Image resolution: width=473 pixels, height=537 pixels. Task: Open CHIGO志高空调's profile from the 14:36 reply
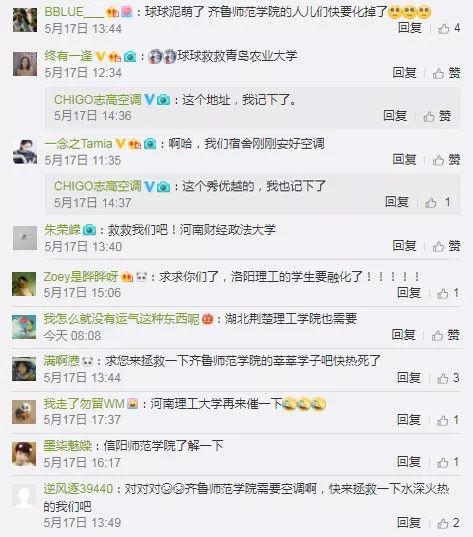pos(98,100)
